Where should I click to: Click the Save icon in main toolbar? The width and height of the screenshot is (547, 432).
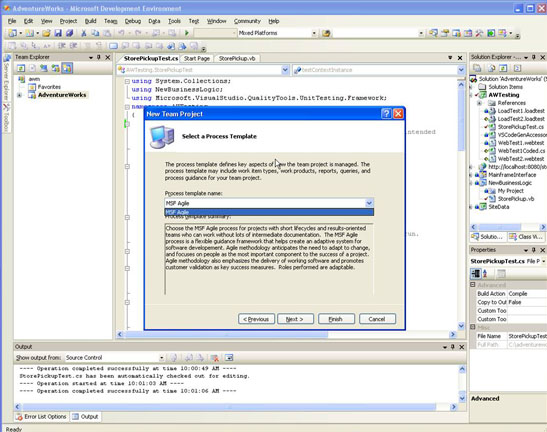(58, 33)
